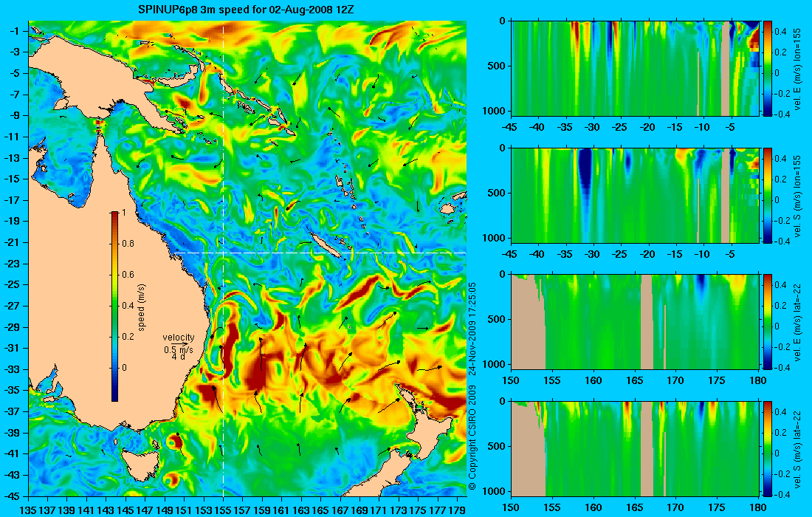Click the "24-Nov-2009 17:25:05" timestamp
Viewport: 812px width, 517px height.
pyautogui.click(x=472, y=328)
